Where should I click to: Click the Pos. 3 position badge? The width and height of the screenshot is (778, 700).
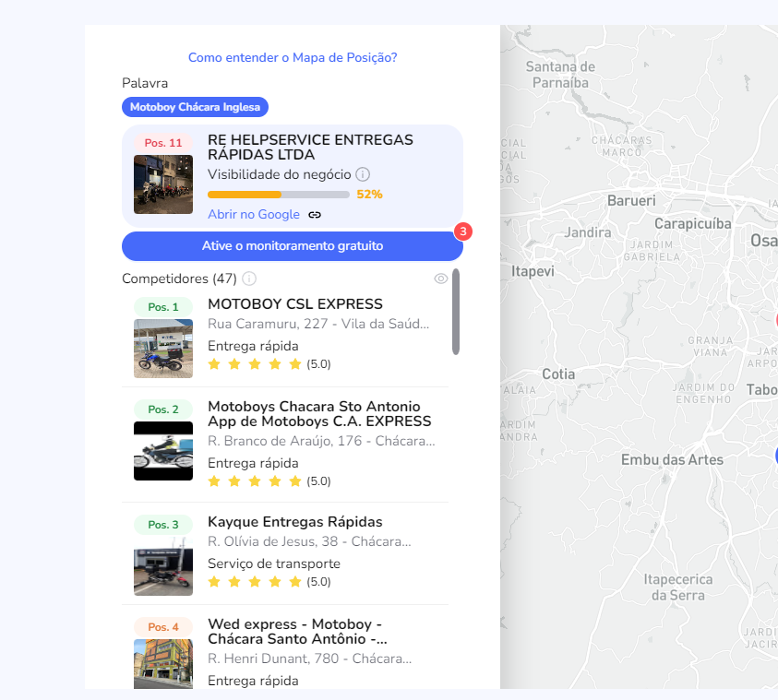point(163,525)
